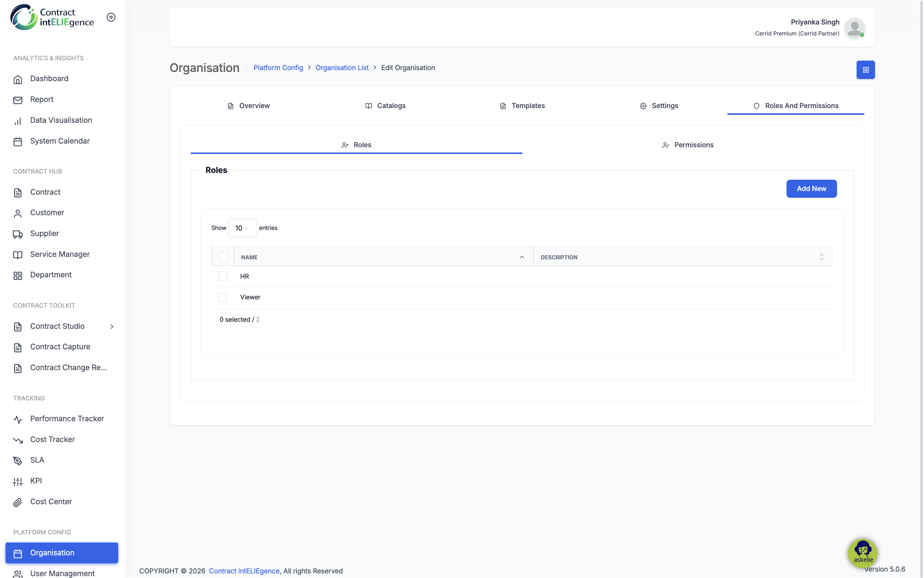Click the Contract Capture file icon

coord(17,347)
